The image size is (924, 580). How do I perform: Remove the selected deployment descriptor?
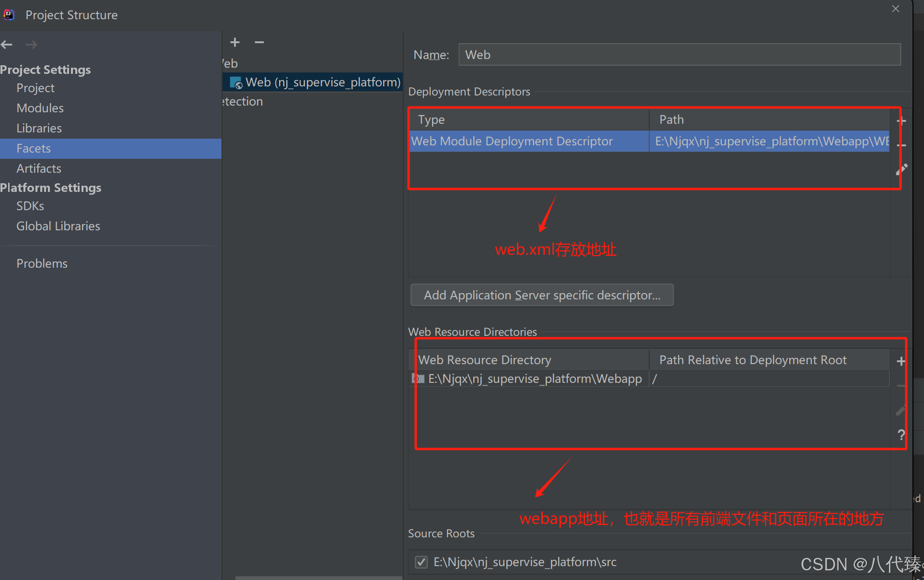901,145
